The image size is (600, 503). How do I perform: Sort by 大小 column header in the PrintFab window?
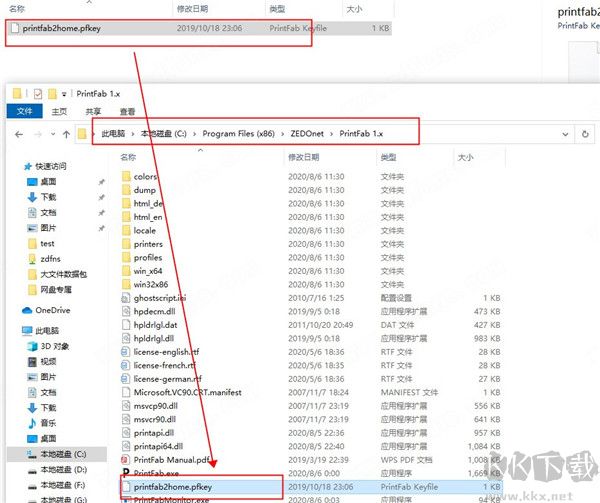[x=466, y=157]
